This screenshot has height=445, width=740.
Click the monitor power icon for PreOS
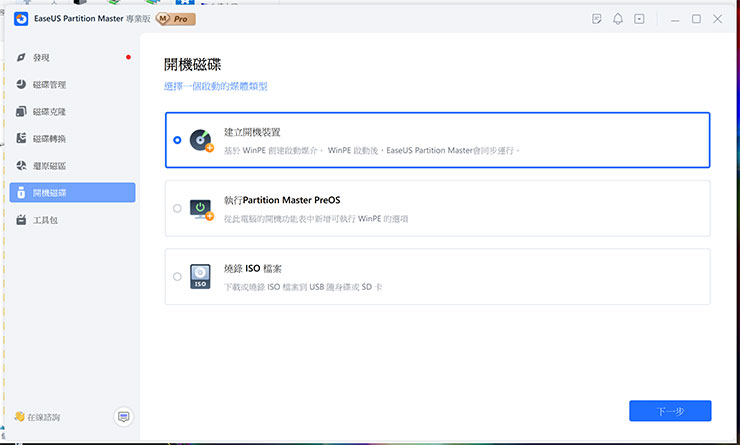[202, 209]
